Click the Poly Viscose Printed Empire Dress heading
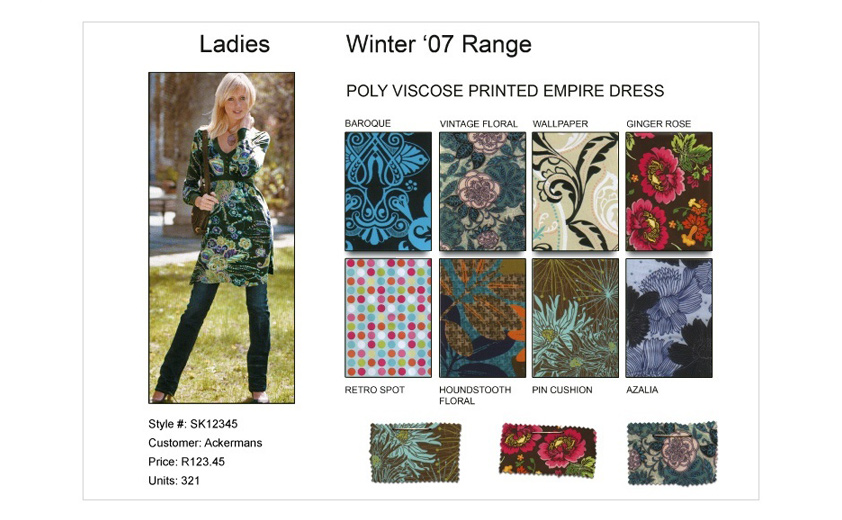Image resolution: width=842 pixels, height=520 pixels. [x=505, y=91]
